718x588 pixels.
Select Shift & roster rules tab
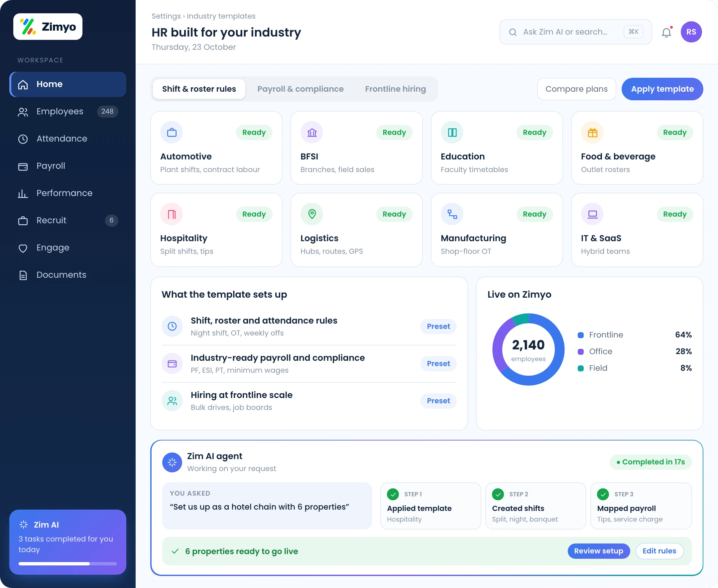coord(199,89)
